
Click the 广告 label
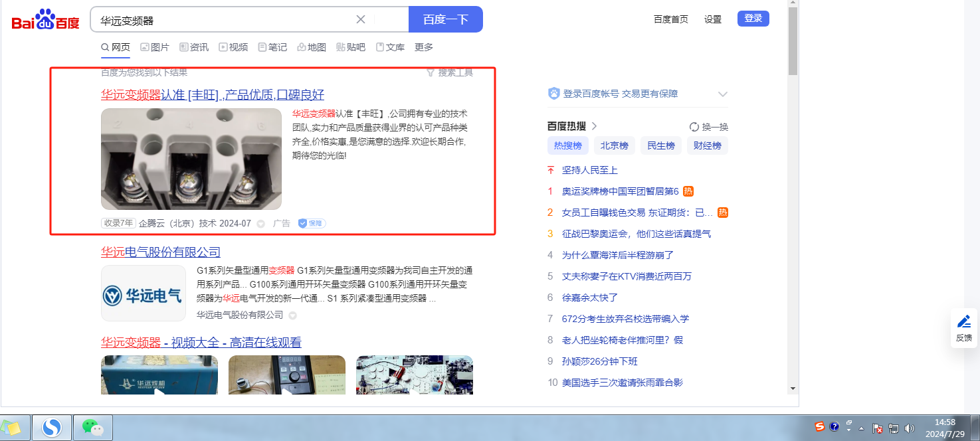[282, 223]
